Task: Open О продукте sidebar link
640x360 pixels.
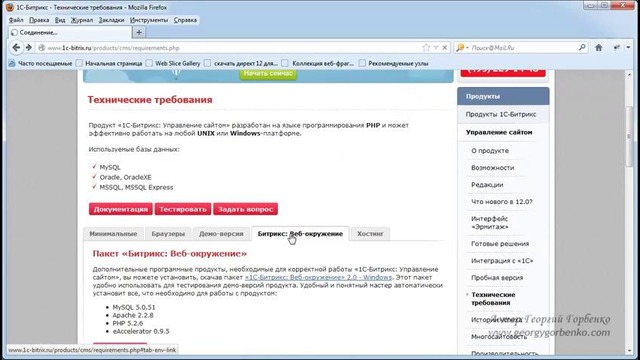Action: (x=490, y=151)
